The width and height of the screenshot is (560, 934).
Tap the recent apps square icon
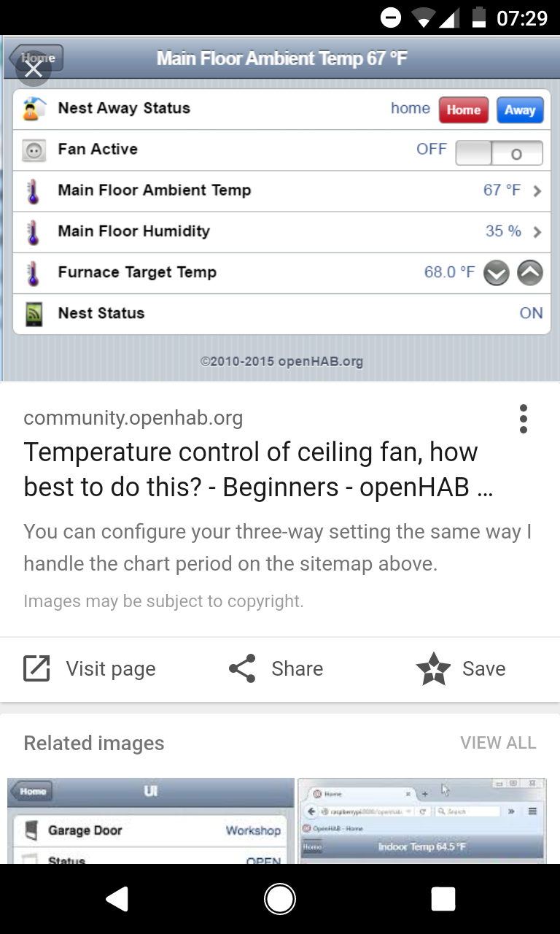(x=443, y=899)
